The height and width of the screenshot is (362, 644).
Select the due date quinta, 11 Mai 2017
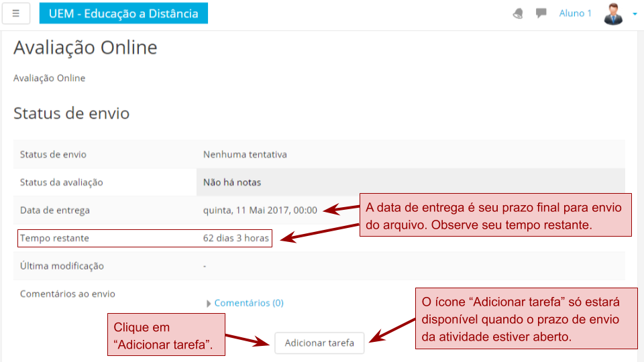point(260,210)
